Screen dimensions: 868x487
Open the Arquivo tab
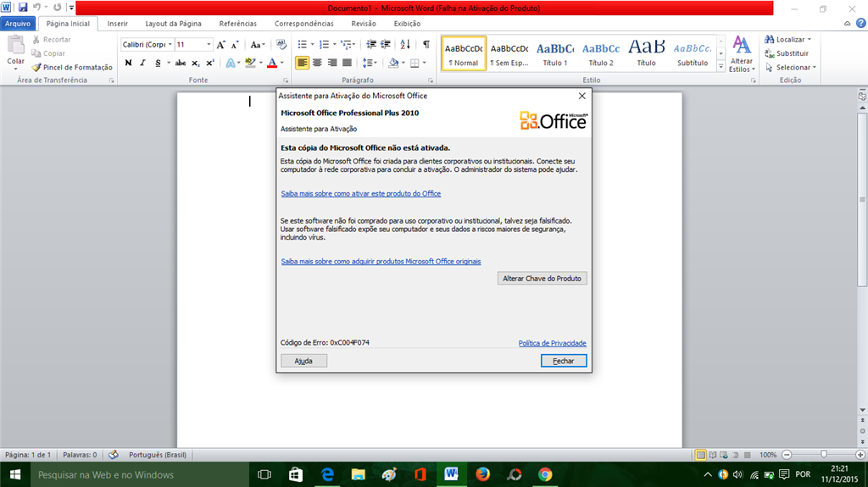click(18, 24)
